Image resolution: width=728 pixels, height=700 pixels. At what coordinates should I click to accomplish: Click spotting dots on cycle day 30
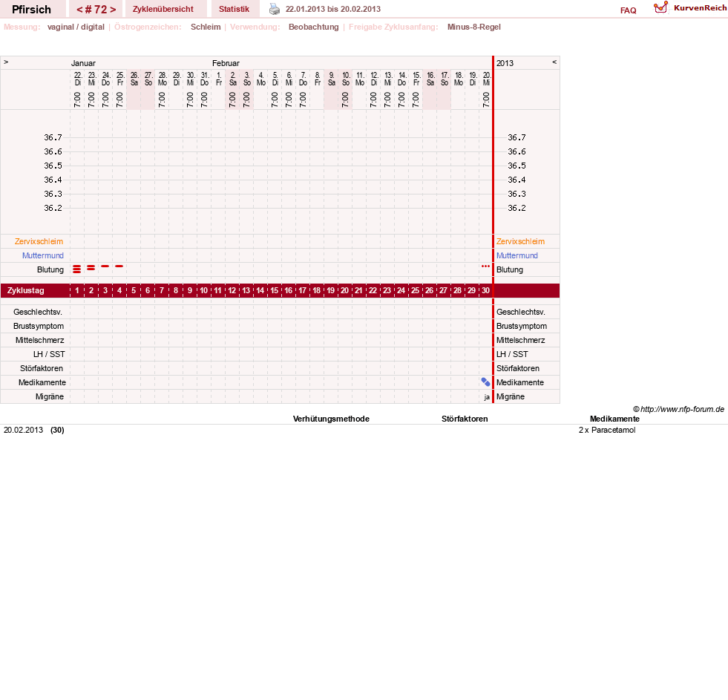coord(485,266)
